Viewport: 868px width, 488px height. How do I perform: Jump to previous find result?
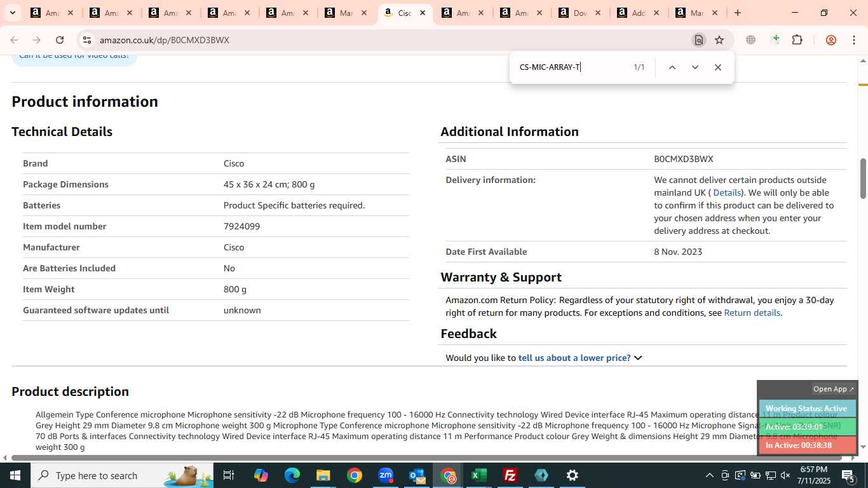pos(672,67)
